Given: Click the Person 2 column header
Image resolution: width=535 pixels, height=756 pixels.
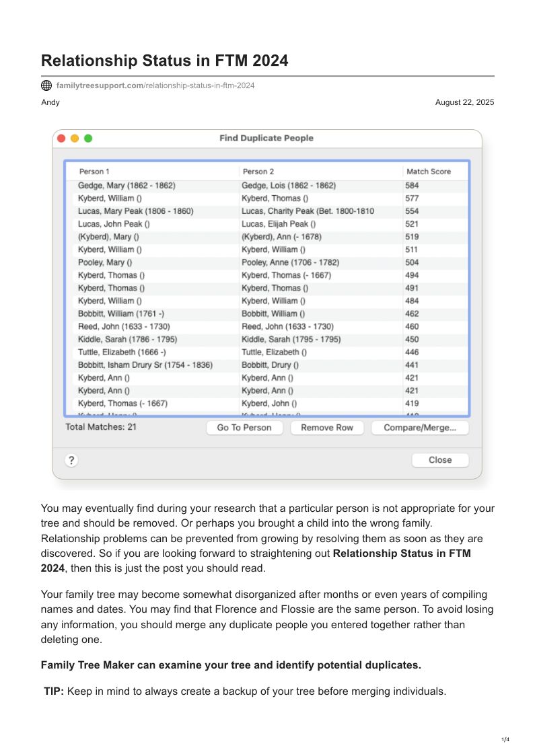Looking at the screenshot, I should tap(258, 172).
